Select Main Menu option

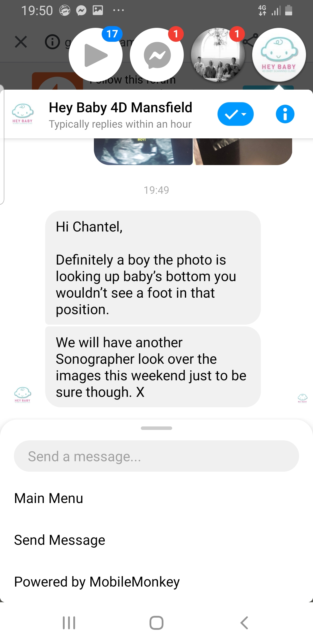[49, 498]
